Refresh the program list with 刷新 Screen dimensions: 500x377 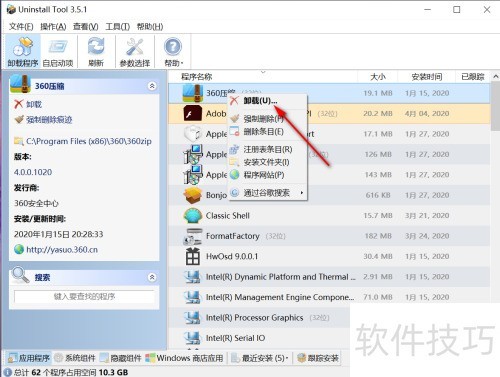tap(96, 52)
